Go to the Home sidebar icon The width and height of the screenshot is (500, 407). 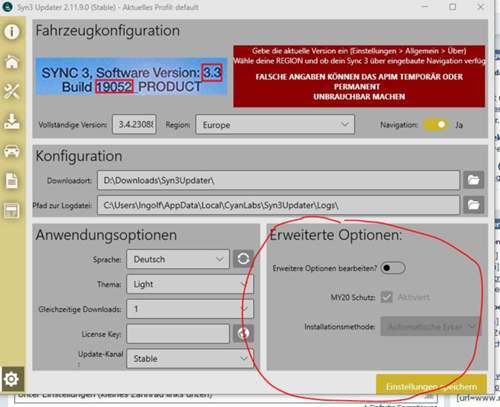(x=12, y=62)
